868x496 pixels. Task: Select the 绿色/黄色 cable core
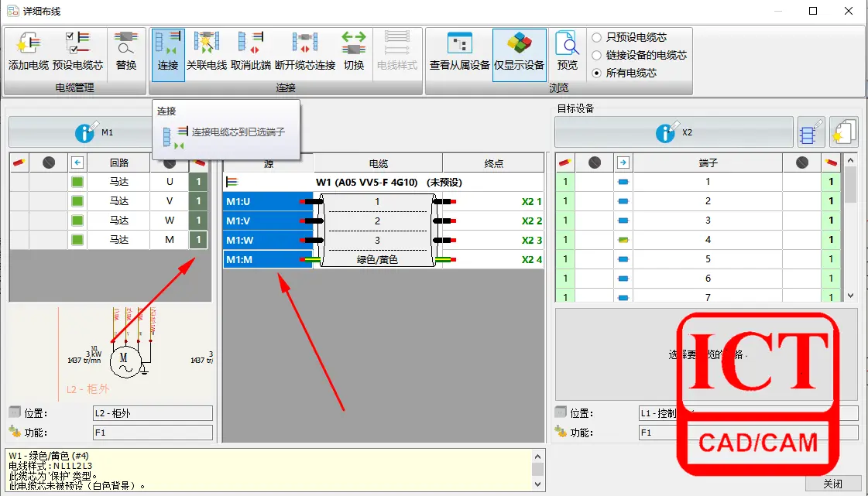click(378, 259)
